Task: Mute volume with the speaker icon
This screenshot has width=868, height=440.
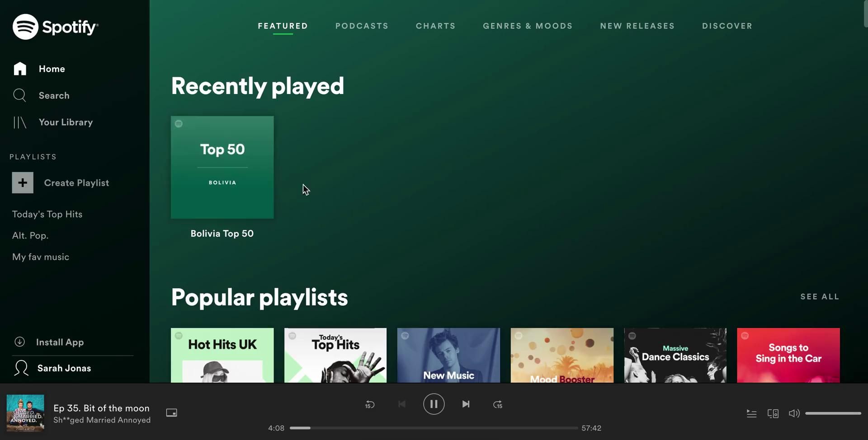Action: pyautogui.click(x=794, y=413)
